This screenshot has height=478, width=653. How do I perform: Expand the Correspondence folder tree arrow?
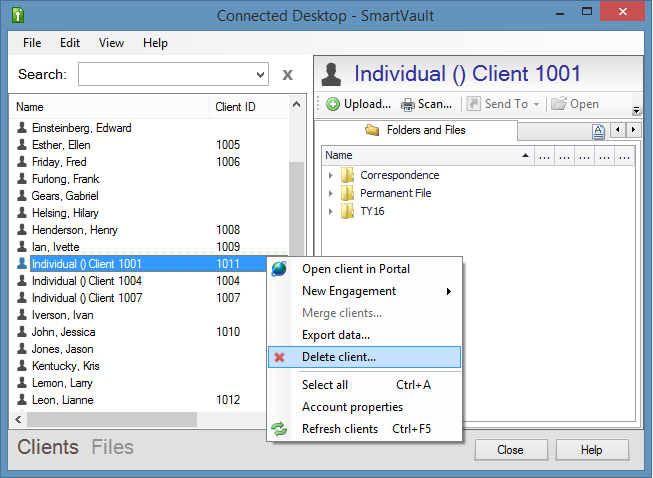331,176
